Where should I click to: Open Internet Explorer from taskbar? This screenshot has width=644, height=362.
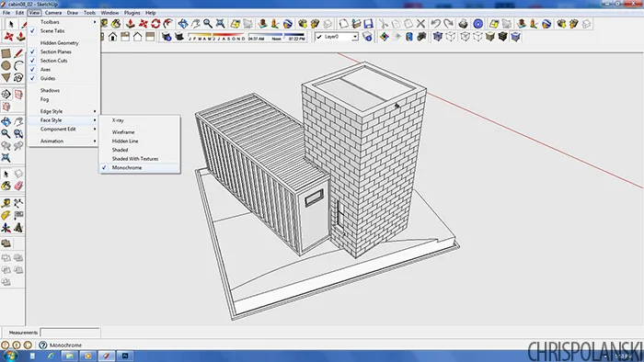(x=51, y=356)
